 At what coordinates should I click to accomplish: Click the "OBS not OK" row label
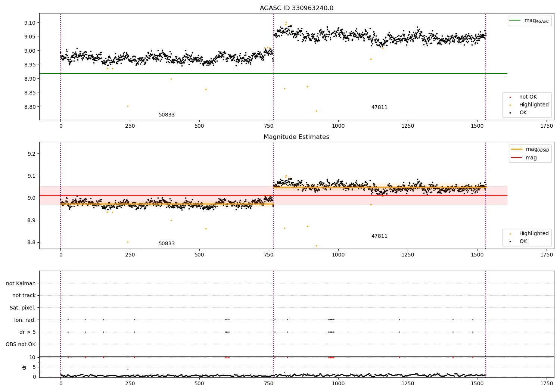(21, 344)
